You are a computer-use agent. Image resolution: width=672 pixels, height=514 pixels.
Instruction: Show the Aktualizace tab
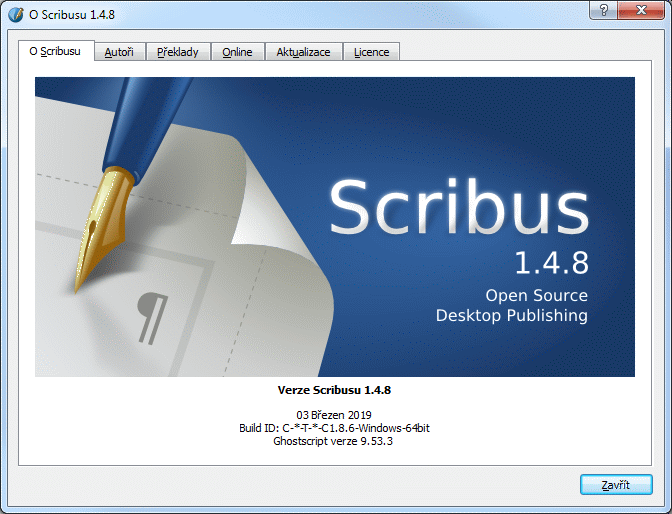303,52
